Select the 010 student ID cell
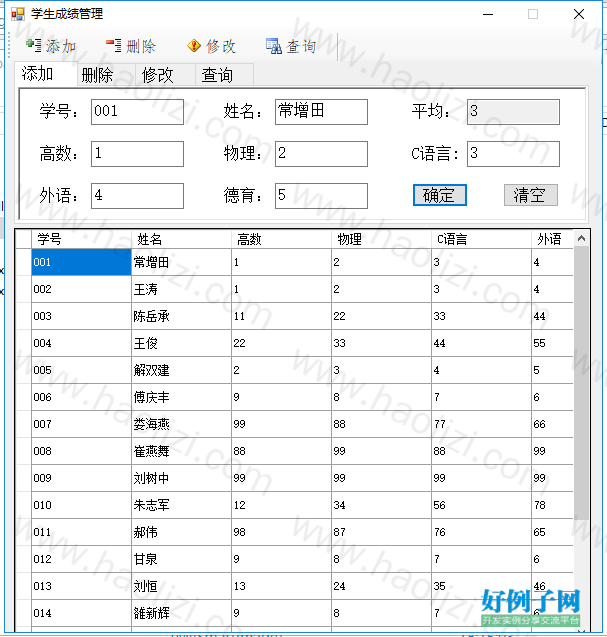Screen dimensions: 607x637 81,505
